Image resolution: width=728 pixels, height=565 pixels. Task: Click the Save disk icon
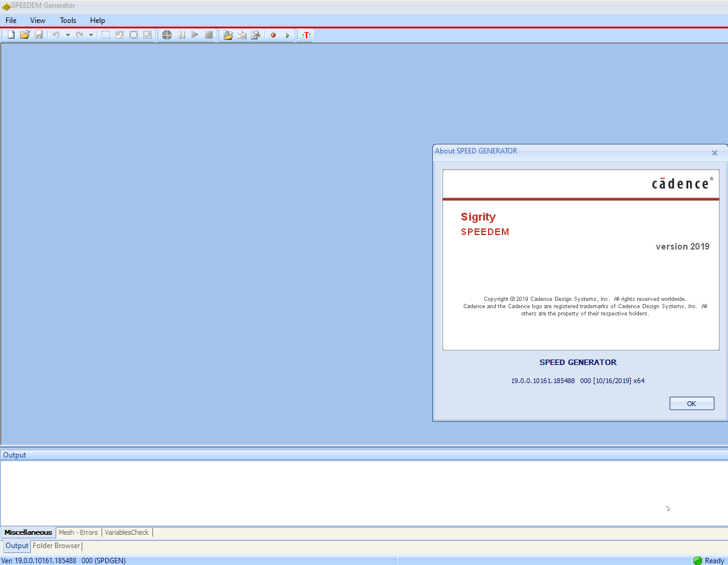tap(39, 35)
